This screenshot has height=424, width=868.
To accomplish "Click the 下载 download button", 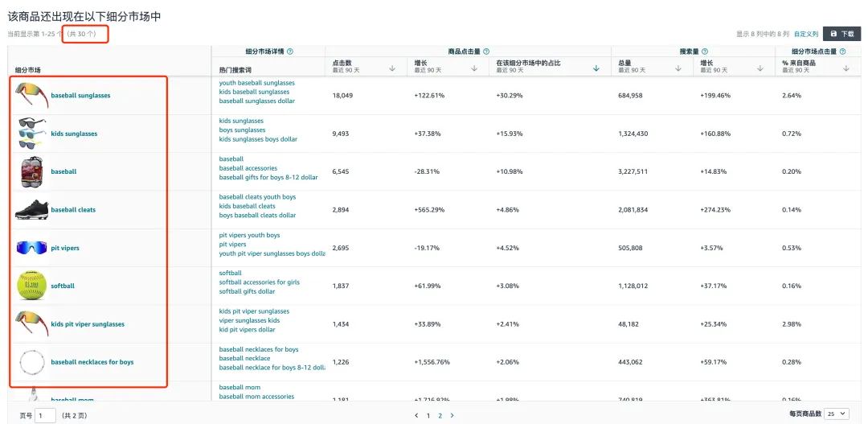I will [x=841, y=34].
